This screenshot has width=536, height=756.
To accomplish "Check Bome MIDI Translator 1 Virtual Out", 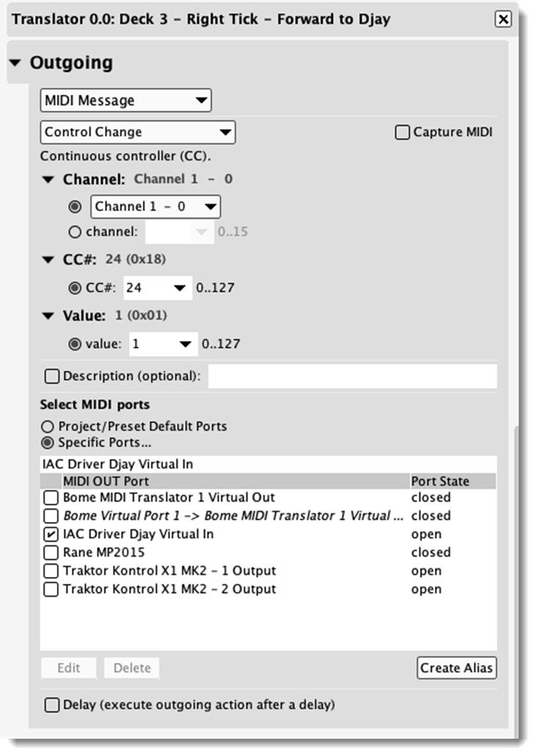I will [x=51, y=498].
